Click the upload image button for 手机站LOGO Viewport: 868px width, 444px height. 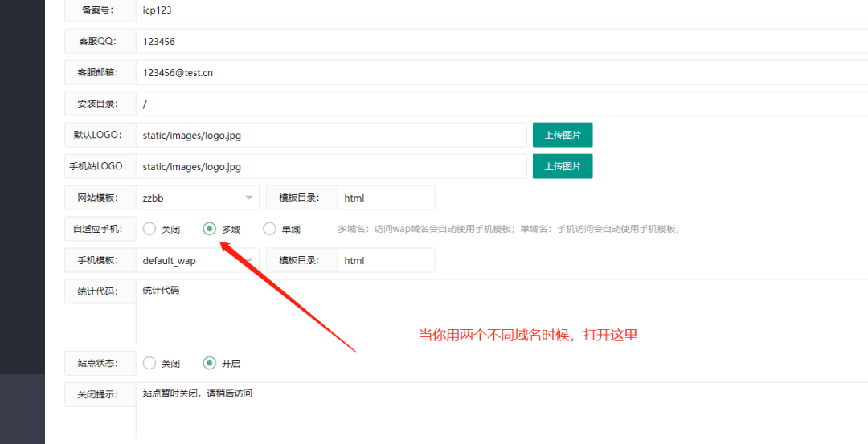click(x=562, y=166)
